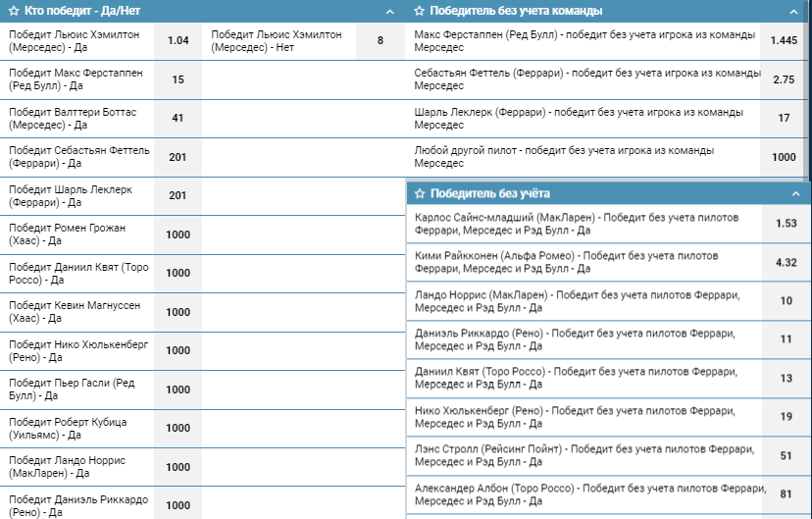Viewport: 812px width, 519px height.
Task: Choose odds 17 for Леклерк without Mercedes
Action: click(x=784, y=119)
